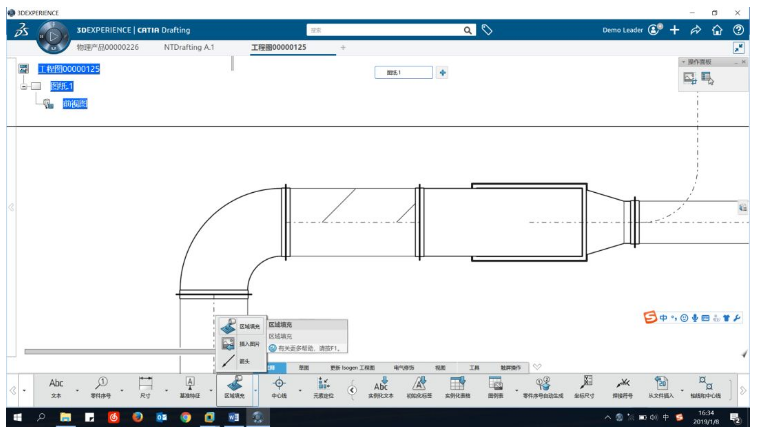759x432 pixels.
Task: Select 插入图片 from the flyout
Action: 241,344
